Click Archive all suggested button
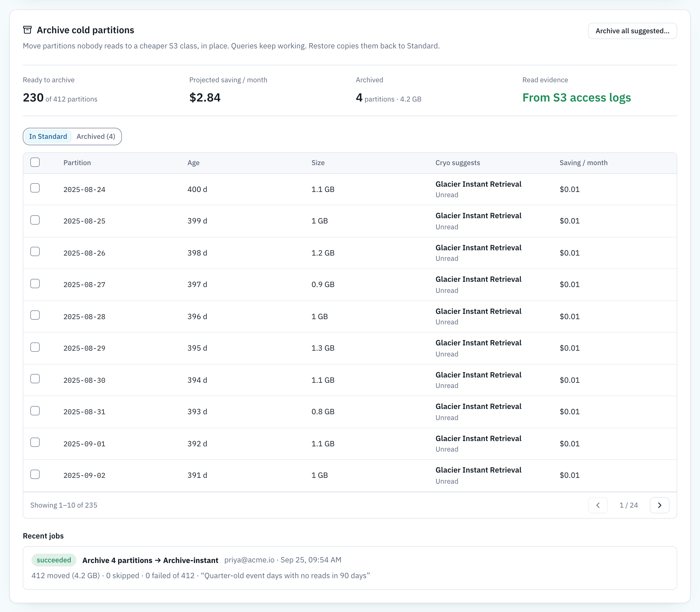 [x=632, y=31]
